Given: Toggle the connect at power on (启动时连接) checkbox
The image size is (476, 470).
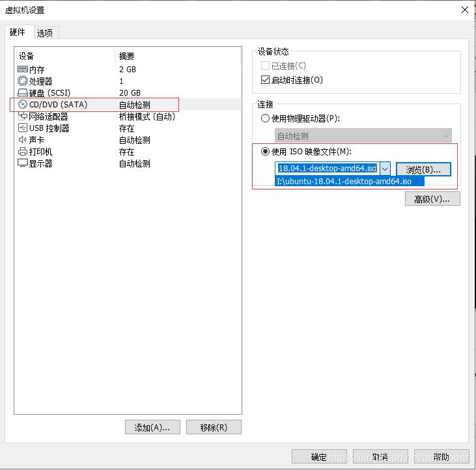Looking at the screenshot, I should coord(265,80).
